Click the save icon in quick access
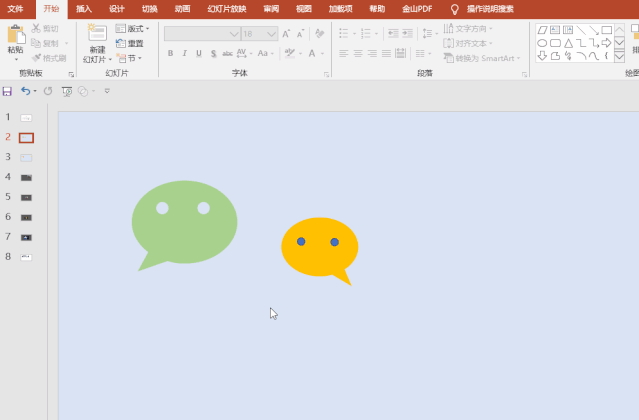 (7, 91)
